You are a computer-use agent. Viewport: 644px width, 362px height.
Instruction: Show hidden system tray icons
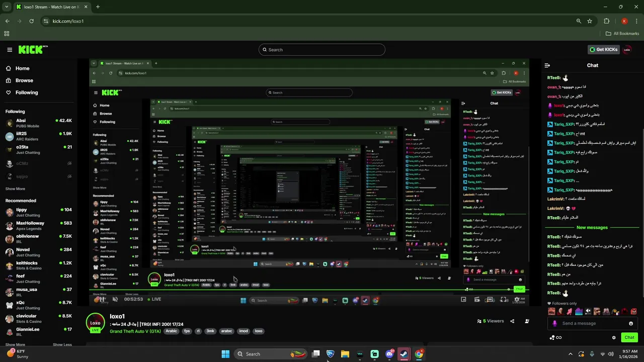(x=571, y=354)
